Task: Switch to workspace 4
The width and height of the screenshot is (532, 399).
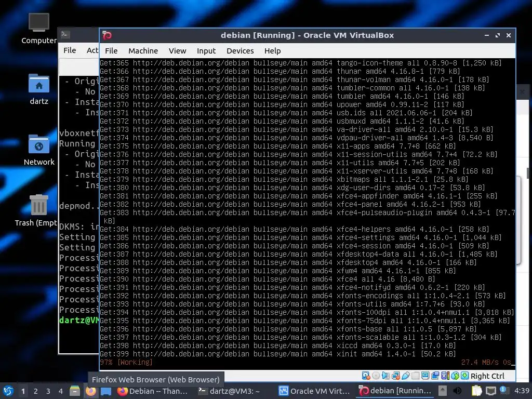Action: pos(61,391)
